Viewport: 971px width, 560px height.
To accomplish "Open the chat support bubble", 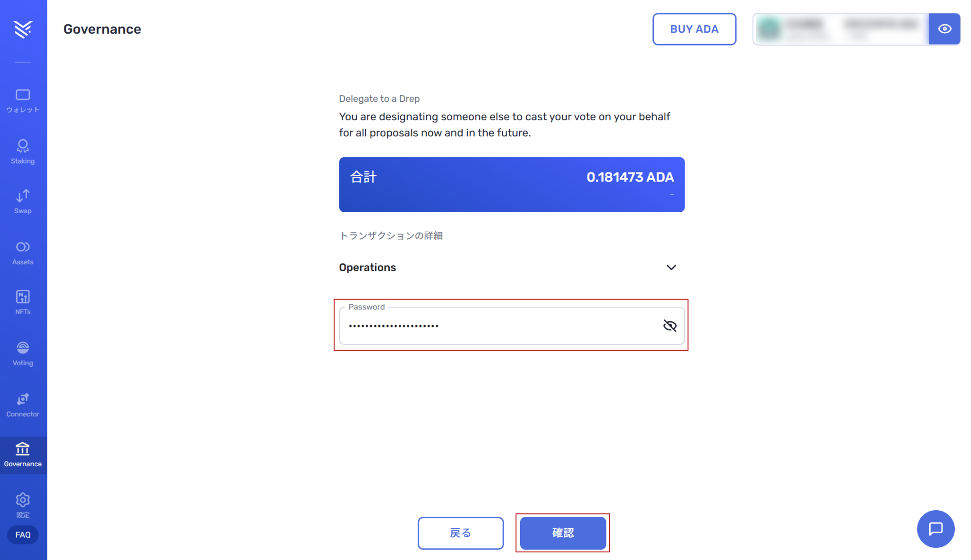I will point(935,529).
